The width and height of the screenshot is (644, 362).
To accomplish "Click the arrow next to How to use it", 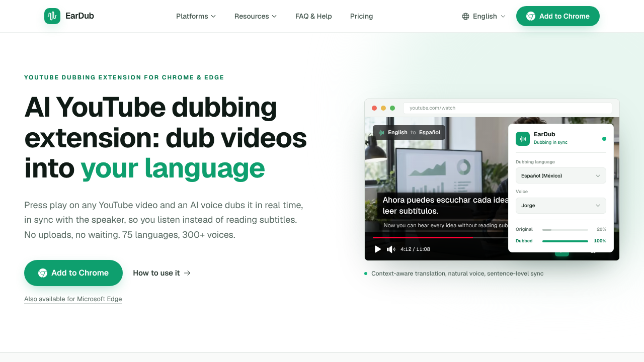I will click(x=187, y=273).
